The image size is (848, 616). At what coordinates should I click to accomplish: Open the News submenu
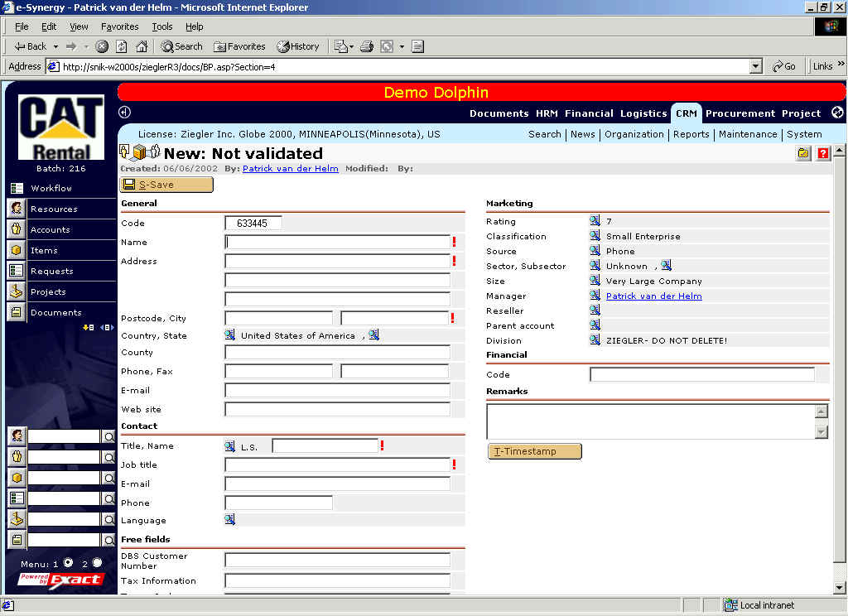tap(582, 134)
